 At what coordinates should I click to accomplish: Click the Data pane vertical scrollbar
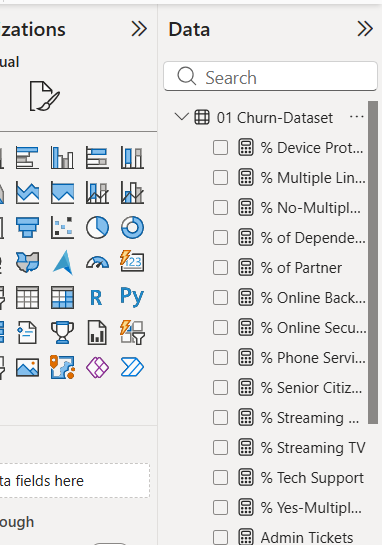373,262
